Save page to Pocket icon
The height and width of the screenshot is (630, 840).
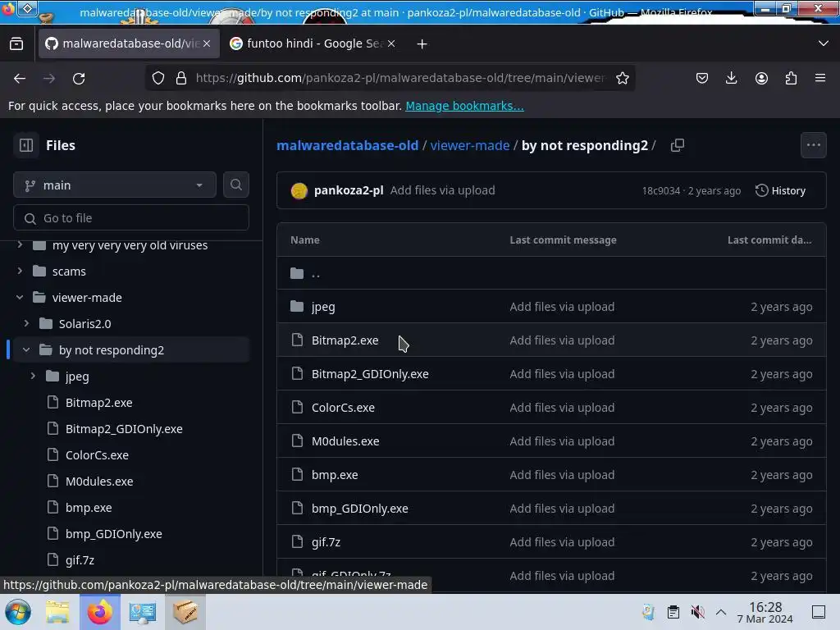pyautogui.click(x=702, y=78)
